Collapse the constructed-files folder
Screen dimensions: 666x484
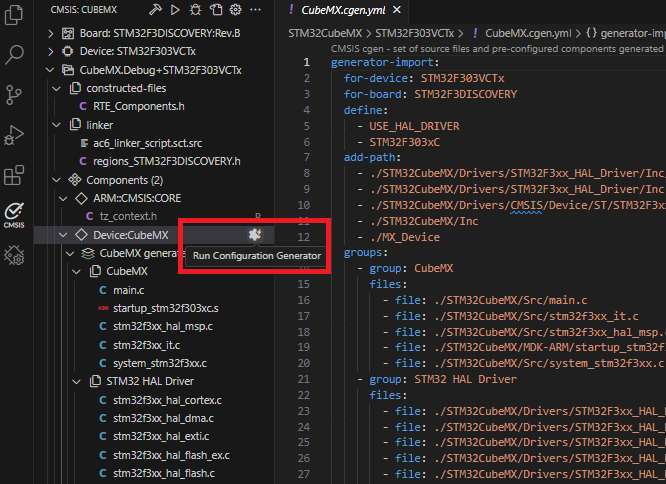click(56, 89)
